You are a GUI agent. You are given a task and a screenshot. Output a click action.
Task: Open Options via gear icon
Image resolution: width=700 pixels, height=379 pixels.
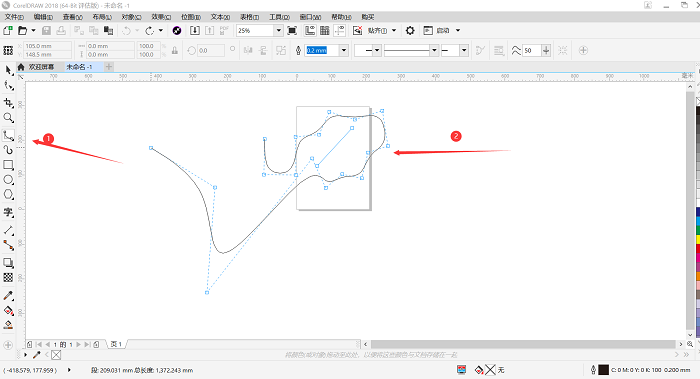click(x=410, y=30)
